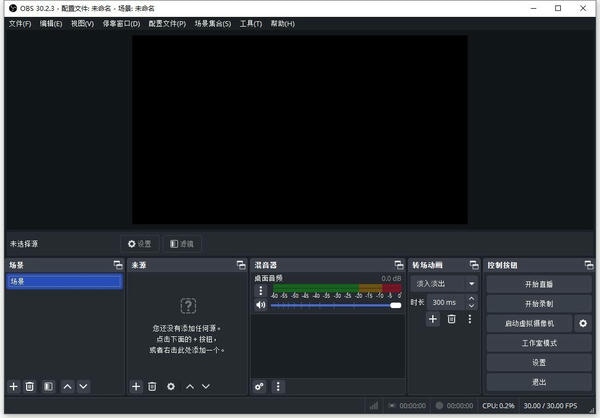Select the 场景 item in scenes list
Screen dimensions: 600x418
[64, 281]
